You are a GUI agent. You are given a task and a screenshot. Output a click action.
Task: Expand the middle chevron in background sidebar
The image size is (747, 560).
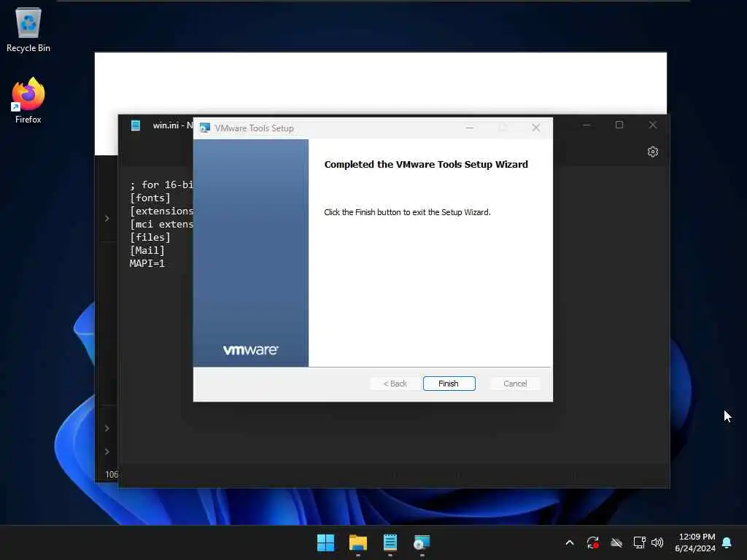[x=107, y=428]
